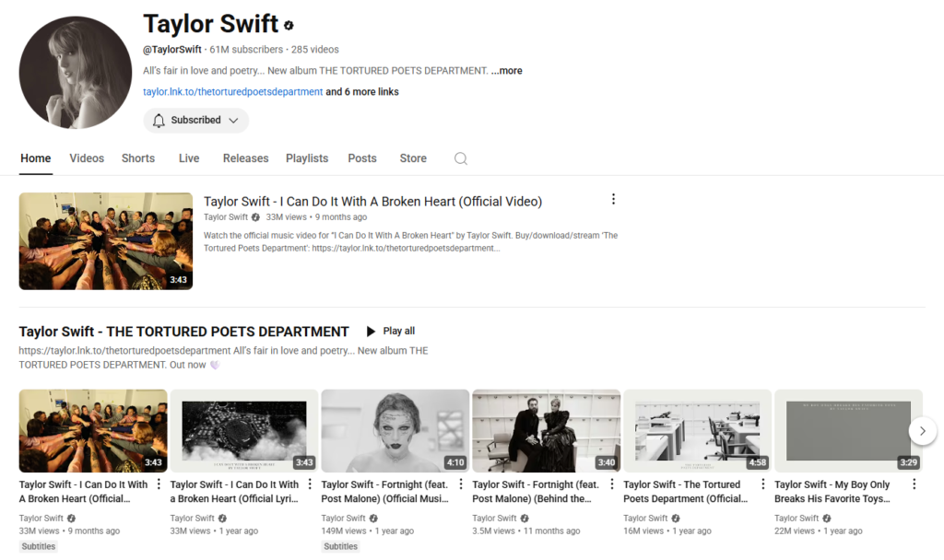
Task: Open more options for the featured Broken Heart video
Action: point(613,199)
